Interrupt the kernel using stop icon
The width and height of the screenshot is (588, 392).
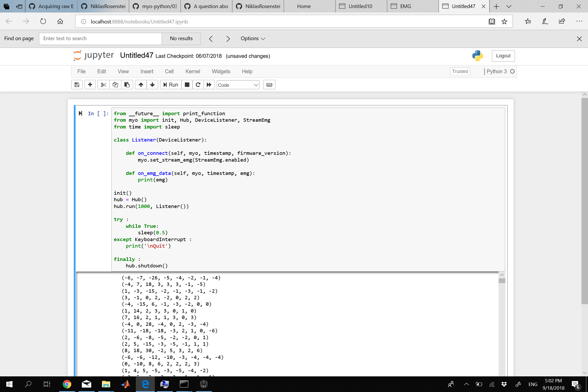click(187, 84)
